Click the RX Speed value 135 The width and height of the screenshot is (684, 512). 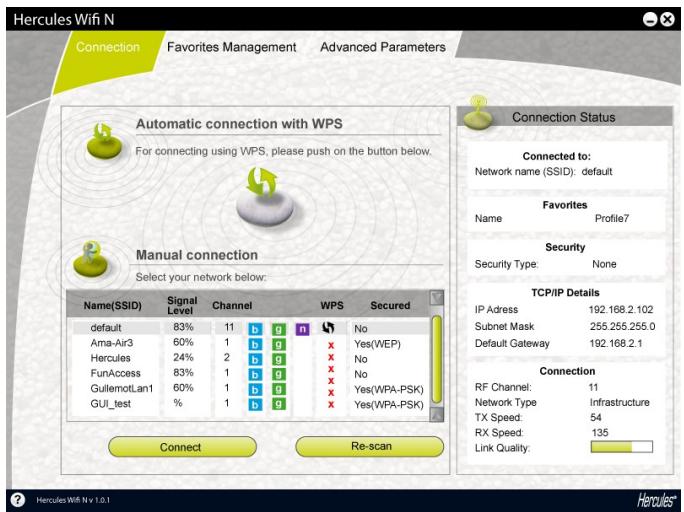pos(600,433)
